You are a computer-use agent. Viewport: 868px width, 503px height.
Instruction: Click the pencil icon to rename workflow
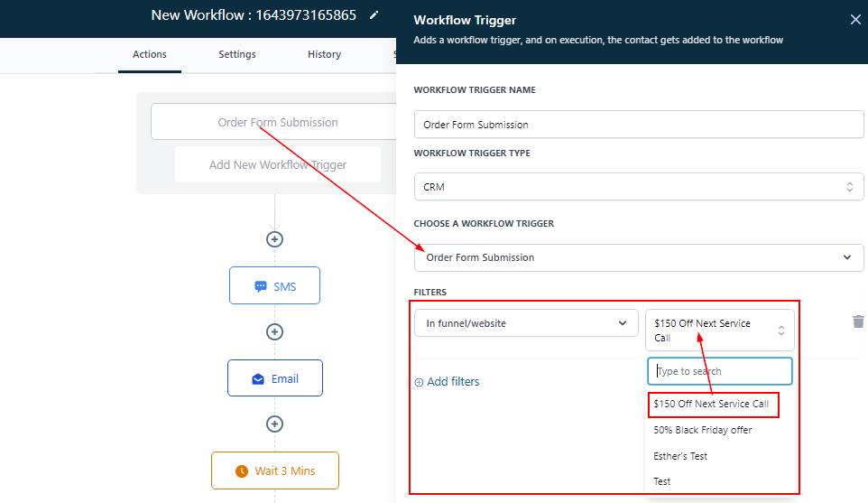(x=374, y=15)
